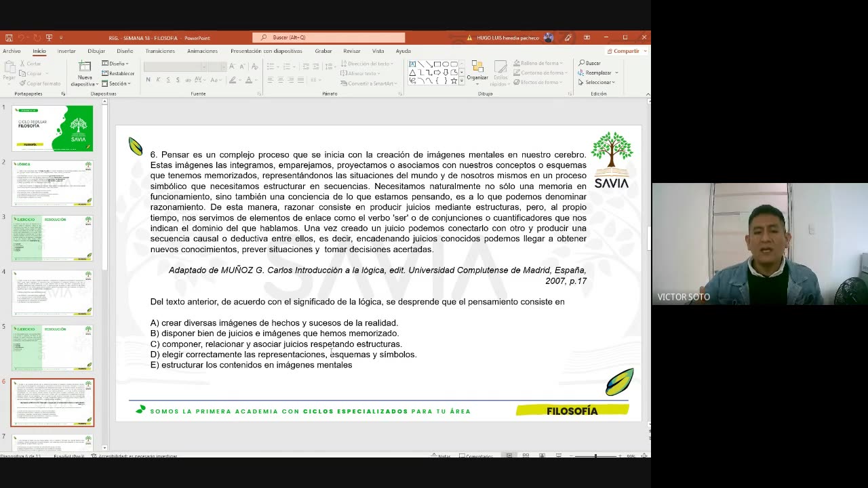The height and width of the screenshot is (488, 868).
Task: Start slideshow from beginning in quick access toolbar
Action: tap(49, 38)
